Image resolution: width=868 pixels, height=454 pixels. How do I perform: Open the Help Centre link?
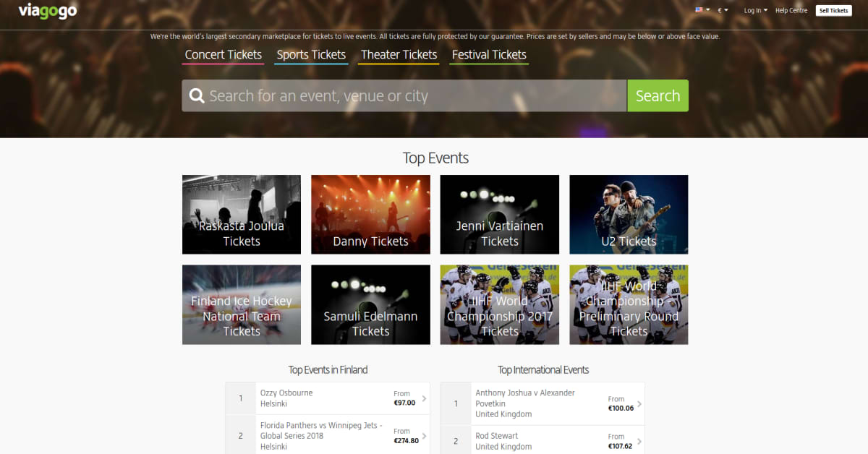pyautogui.click(x=791, y=10)
